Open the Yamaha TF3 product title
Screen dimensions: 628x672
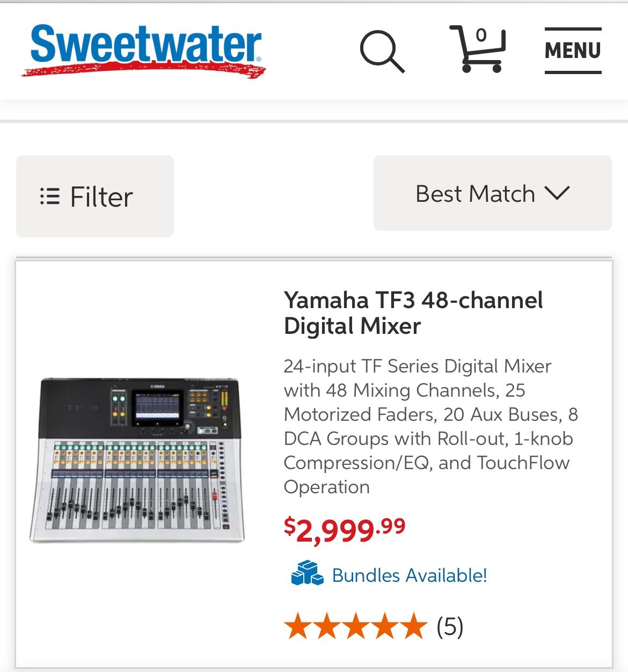click(413, 313)
